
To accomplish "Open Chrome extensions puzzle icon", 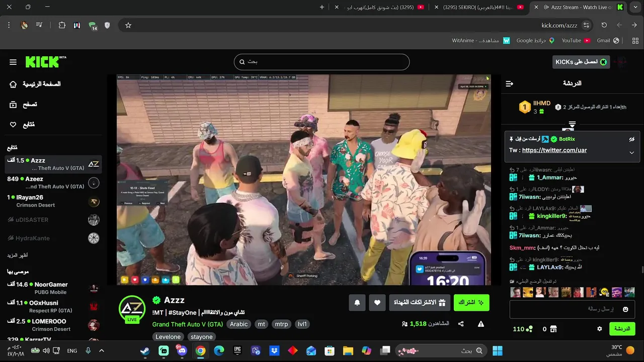I will pyautogui.click(x=62, y=25).
